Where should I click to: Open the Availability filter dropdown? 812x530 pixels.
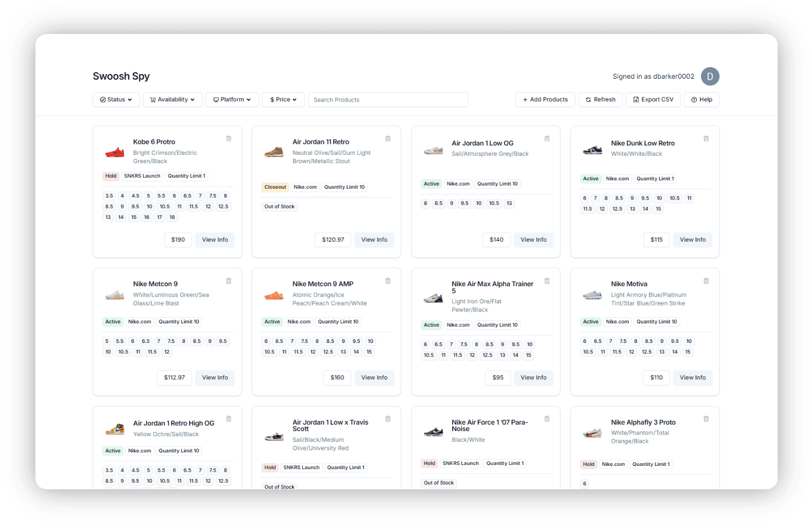pyautogui.click(x=172, y=100)
